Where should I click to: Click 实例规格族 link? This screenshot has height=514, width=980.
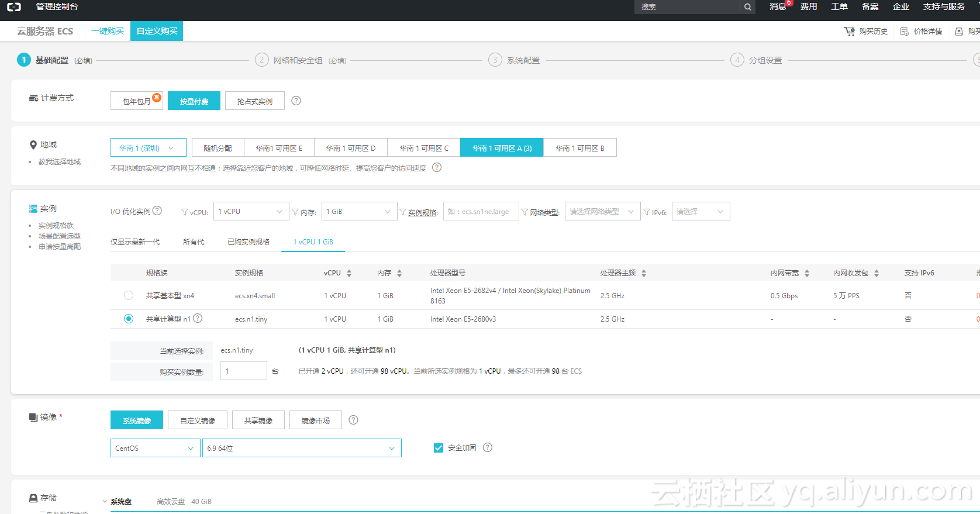pos(56,226)
